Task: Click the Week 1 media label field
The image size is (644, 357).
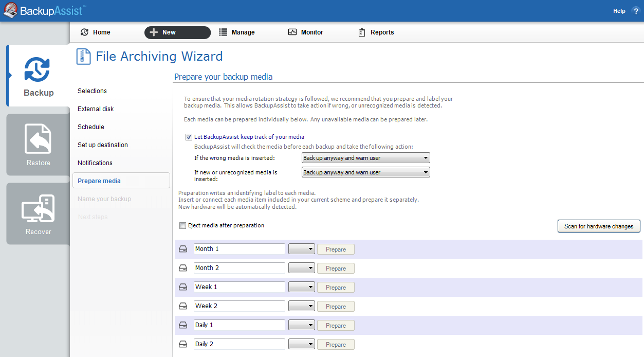Action: coord(239,287)
